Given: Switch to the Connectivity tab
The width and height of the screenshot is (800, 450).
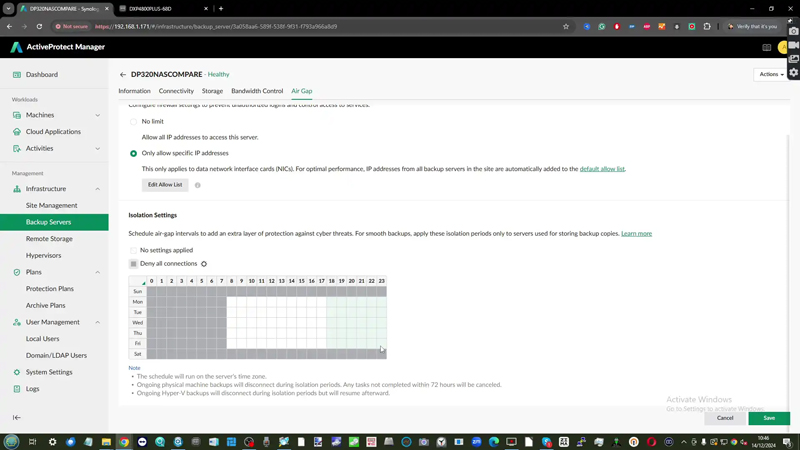Looking at the screenshot, I should pyautogui.click(x=176, y=91).
